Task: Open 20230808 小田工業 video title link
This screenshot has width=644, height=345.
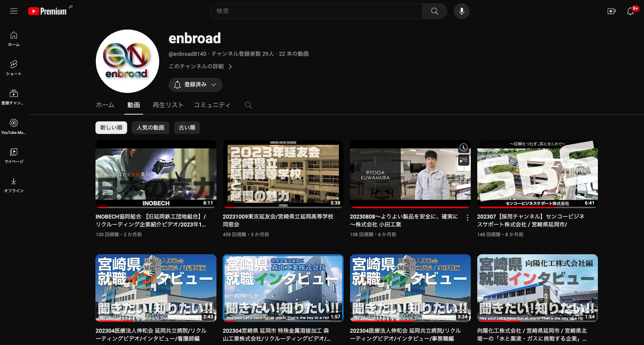Action: (x=404, y=220)
